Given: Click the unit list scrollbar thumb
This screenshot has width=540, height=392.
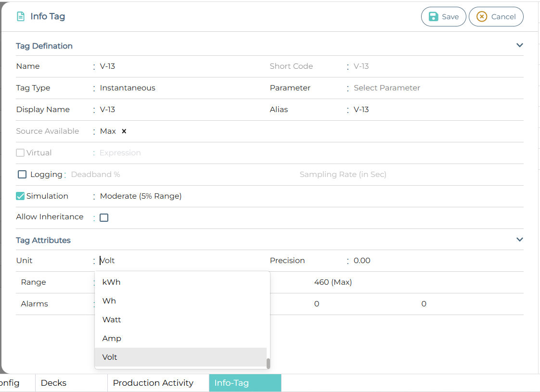Looking at the screenshot, I should click(268, 363).
